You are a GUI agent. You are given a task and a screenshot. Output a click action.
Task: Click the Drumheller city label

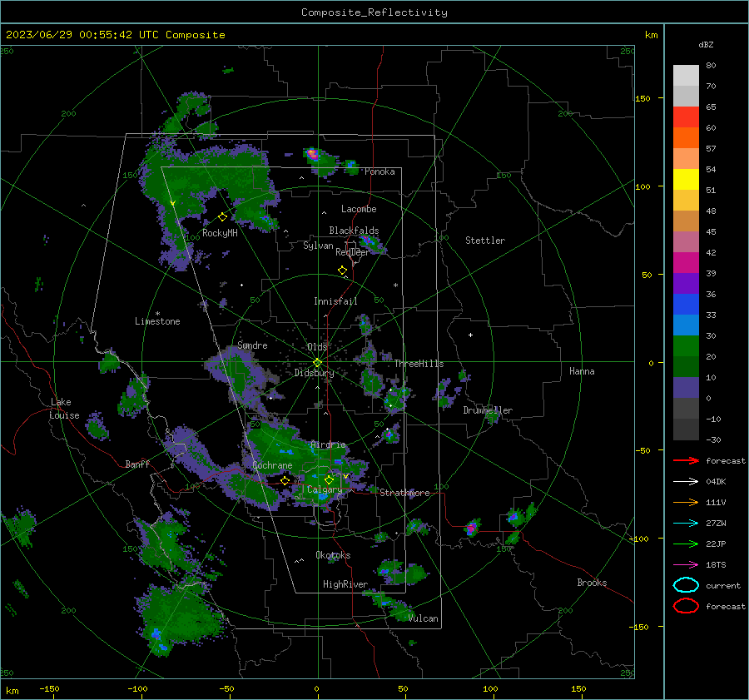click(488, 410)
